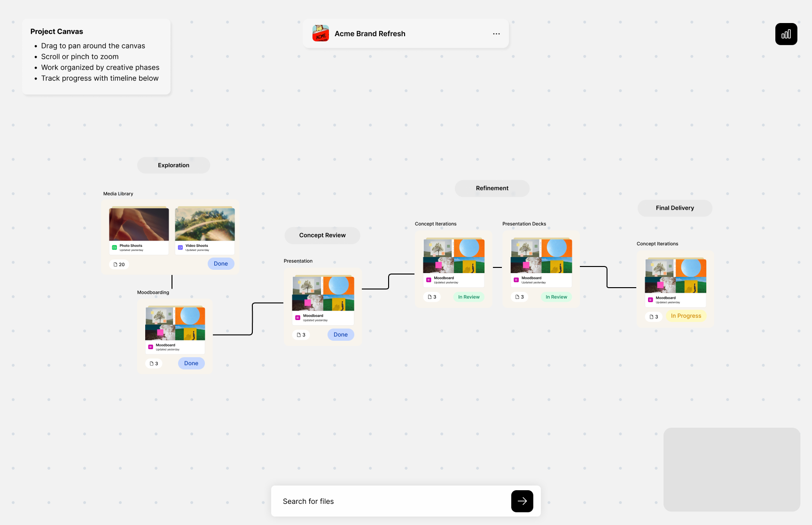
Task: Click the Moodboarding card's 3 files badge
Action: (x=154, y=363)
